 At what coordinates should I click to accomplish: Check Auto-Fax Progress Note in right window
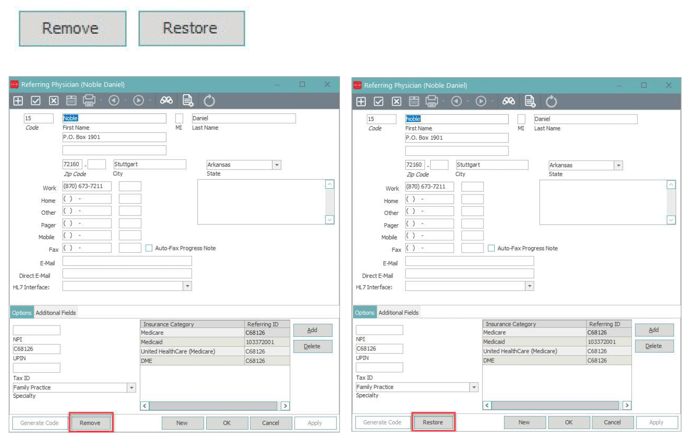coord(491,248)
